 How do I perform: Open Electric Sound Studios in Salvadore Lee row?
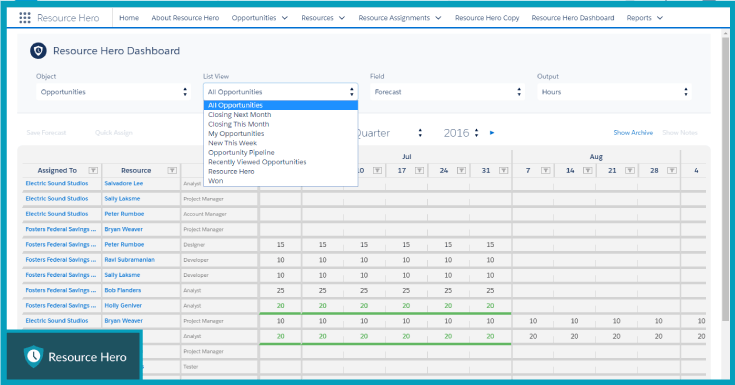(57, 183)
